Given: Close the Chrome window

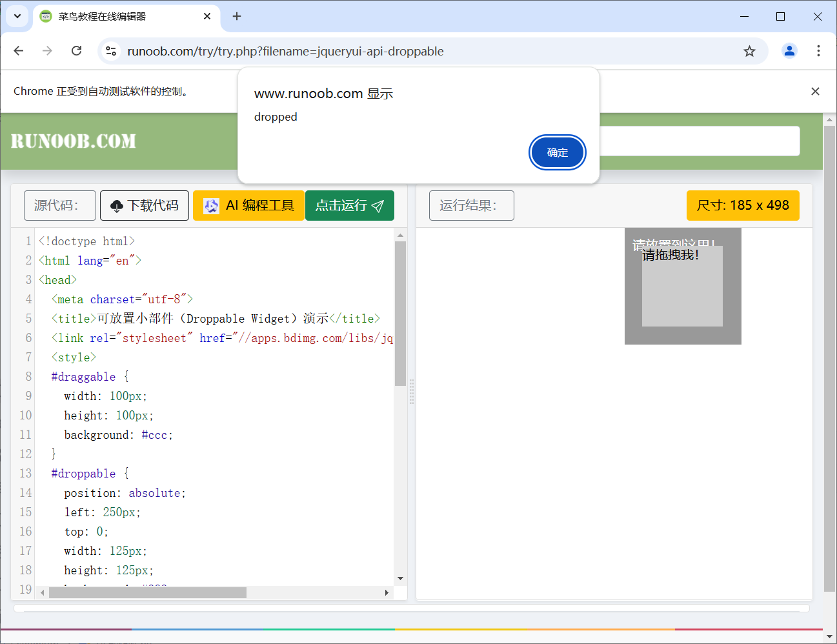Looking at the screenshot, I should coord(817,16).
